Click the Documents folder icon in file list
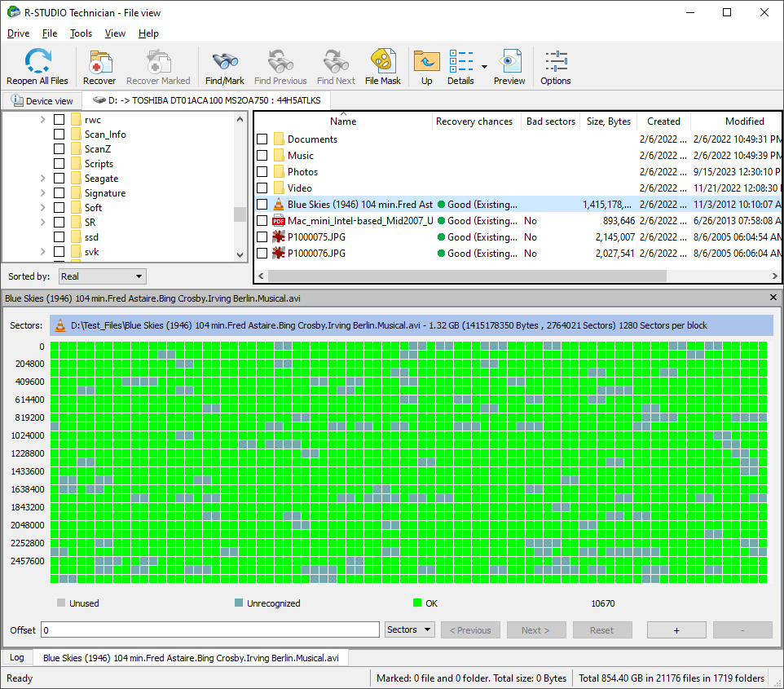 pos(279,139)
